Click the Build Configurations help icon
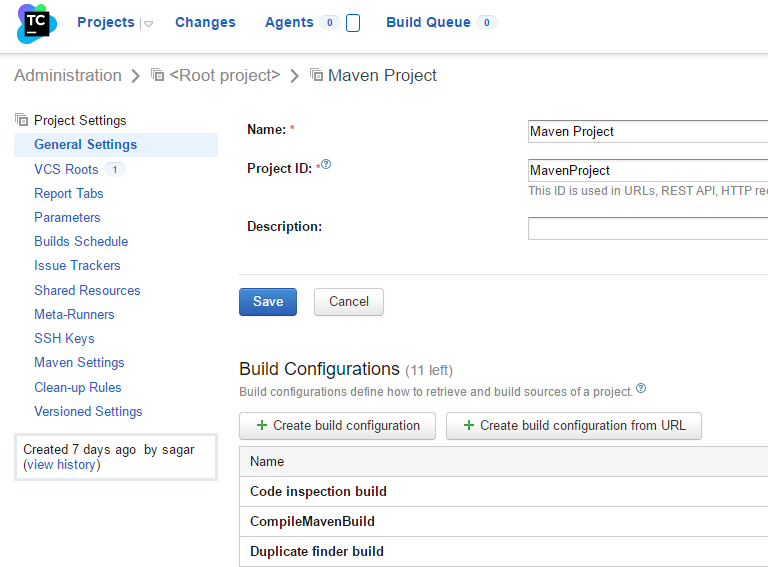 641,388
